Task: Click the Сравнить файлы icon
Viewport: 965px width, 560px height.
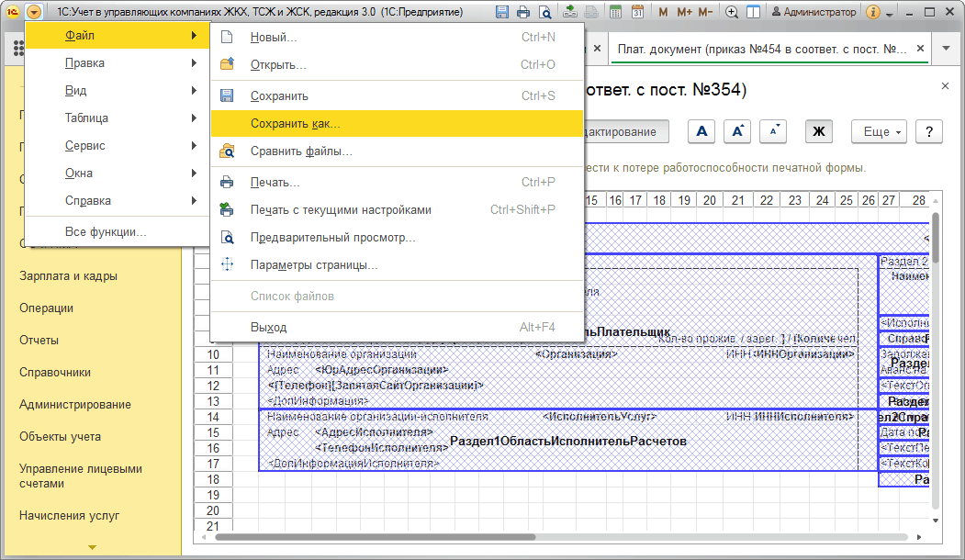Action: pyautogui.click(x=227, y=151)
